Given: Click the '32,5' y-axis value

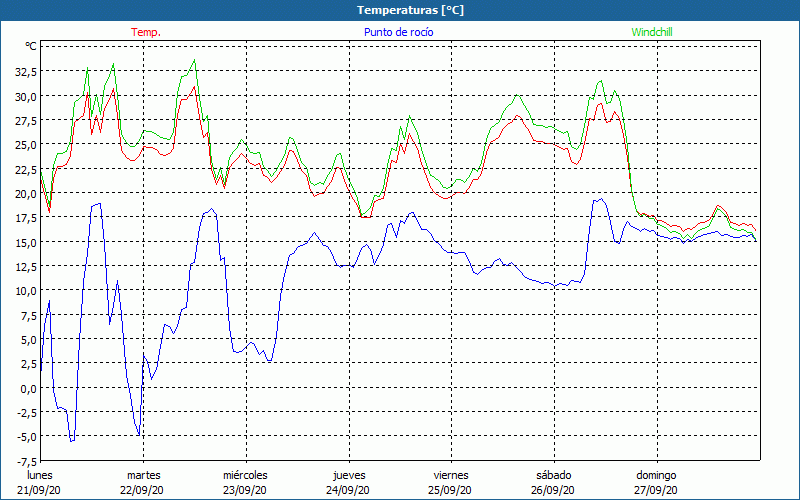Looking at the screenshot, I should [x=26, y=72].
